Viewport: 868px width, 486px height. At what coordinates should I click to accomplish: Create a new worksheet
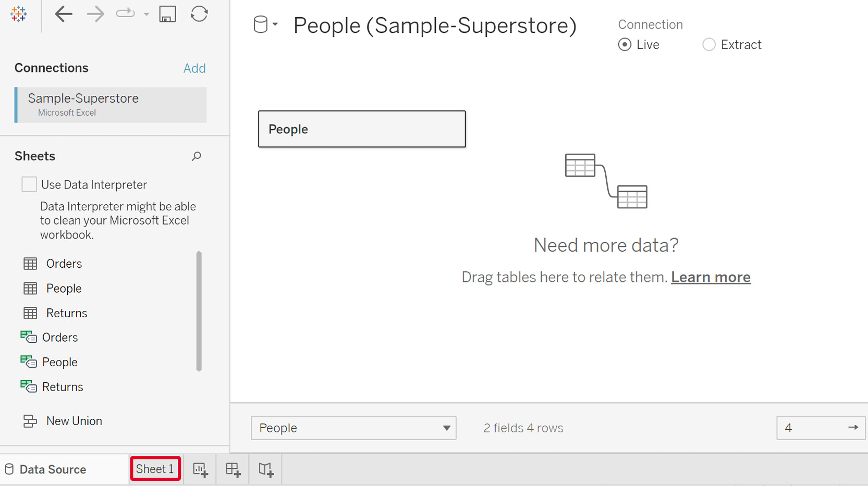coord(200,469)
